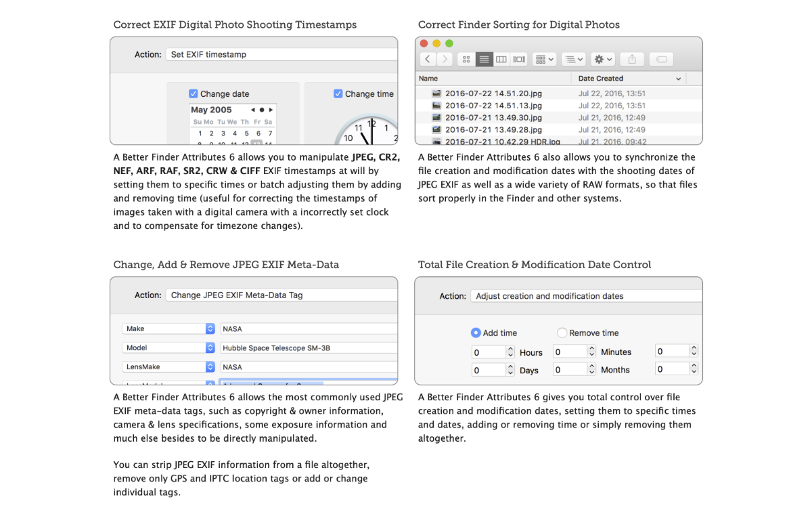Select day 1 in May 2005 calendar
Viewport: 812px width, 508px height.
200,133
